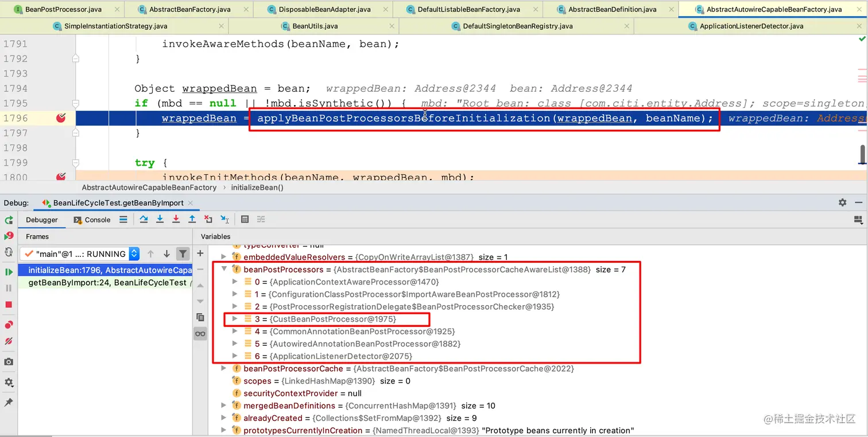Close BeanUtils.java editor tab

[x=392, y=26]
